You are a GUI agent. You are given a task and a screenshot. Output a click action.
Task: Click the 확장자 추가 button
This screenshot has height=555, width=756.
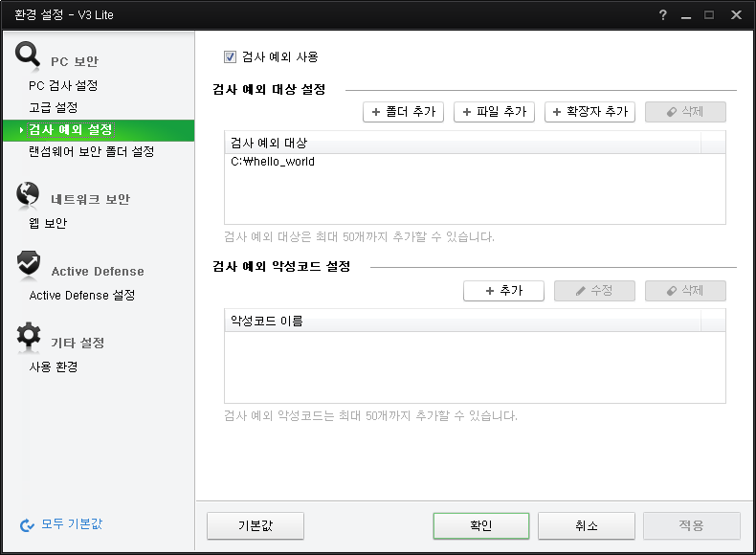[x=589, y=112]
